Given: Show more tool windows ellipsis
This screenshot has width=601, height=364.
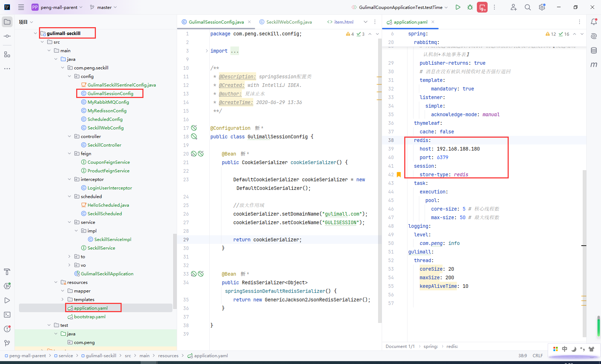Looking at the screenshot, I should (x=7, y=69).
